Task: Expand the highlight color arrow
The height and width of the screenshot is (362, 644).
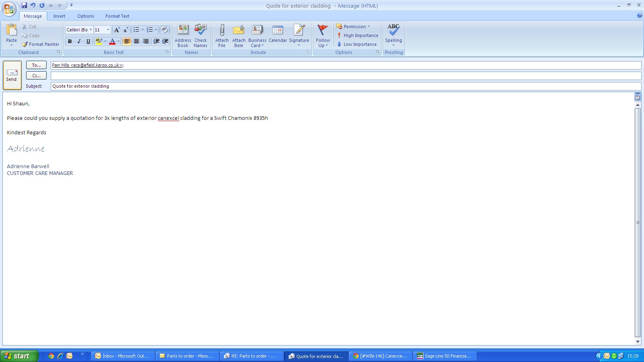Action: (x=105, y=41)
